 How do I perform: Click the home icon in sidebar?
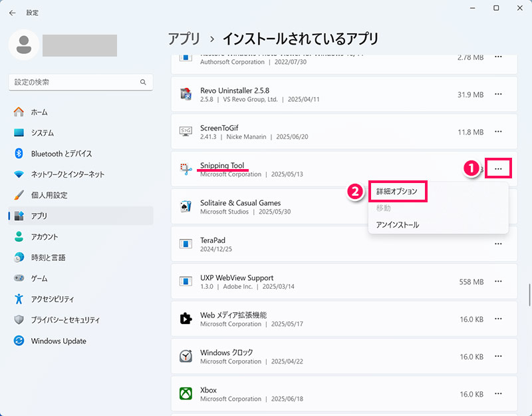(x=19, y=112)
